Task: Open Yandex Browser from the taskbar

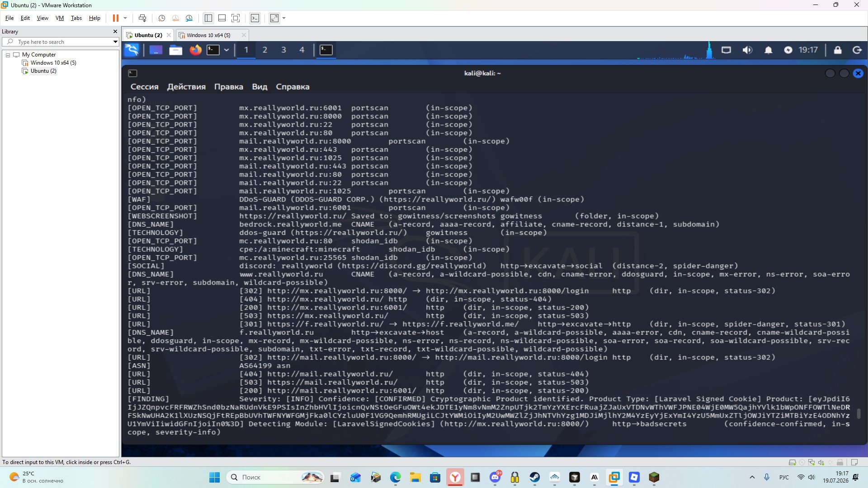Action: [x=455, y=477]
